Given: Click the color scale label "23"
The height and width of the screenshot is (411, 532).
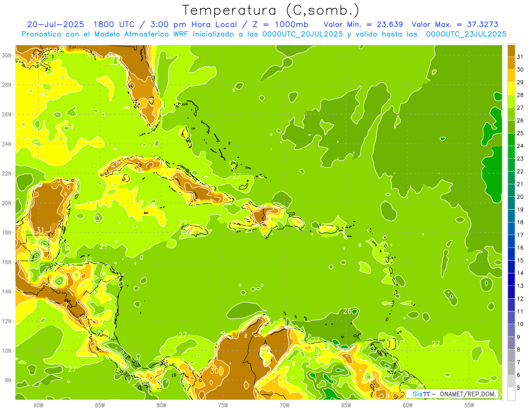Looking at the screenshot, I should click(x=520, y=159).
